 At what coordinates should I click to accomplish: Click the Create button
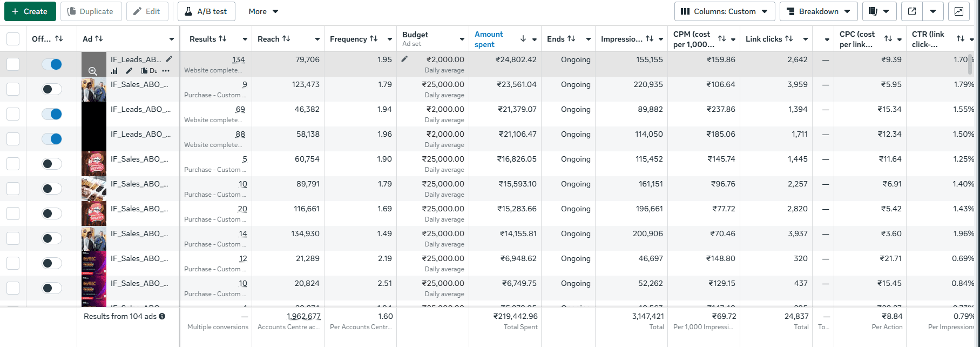point(30,11)
